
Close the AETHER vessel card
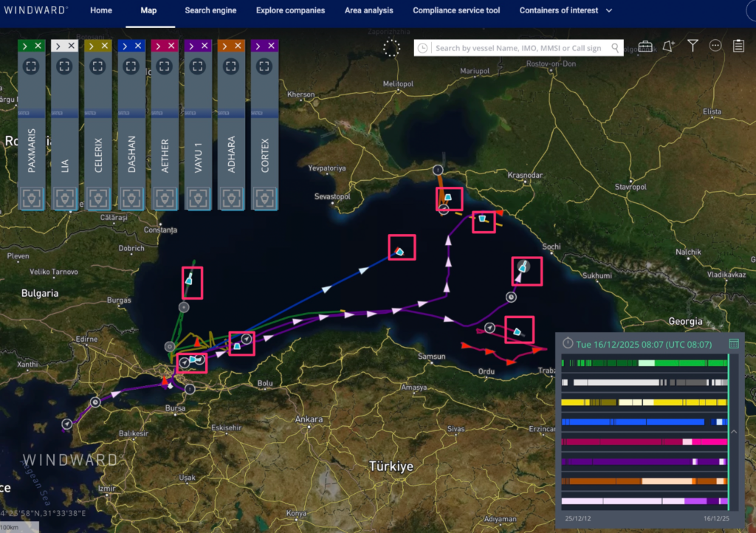tap(172, 46)
